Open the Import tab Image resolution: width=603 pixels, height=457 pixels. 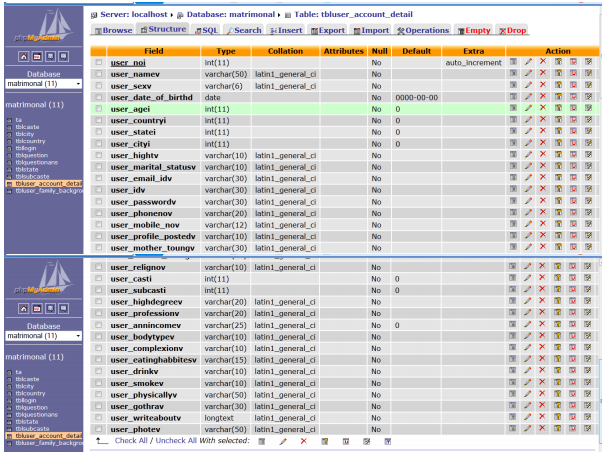(371, 30)
